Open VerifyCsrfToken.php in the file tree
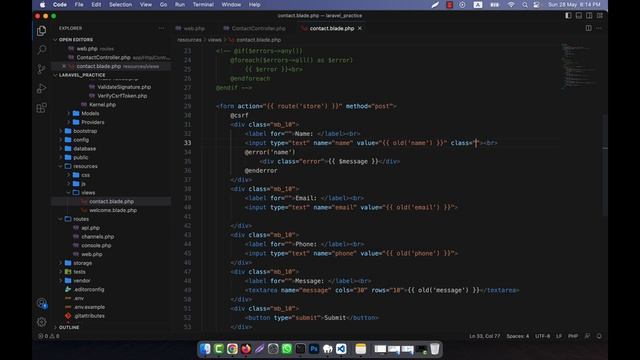The image size is (640, 360). (122, 96)
